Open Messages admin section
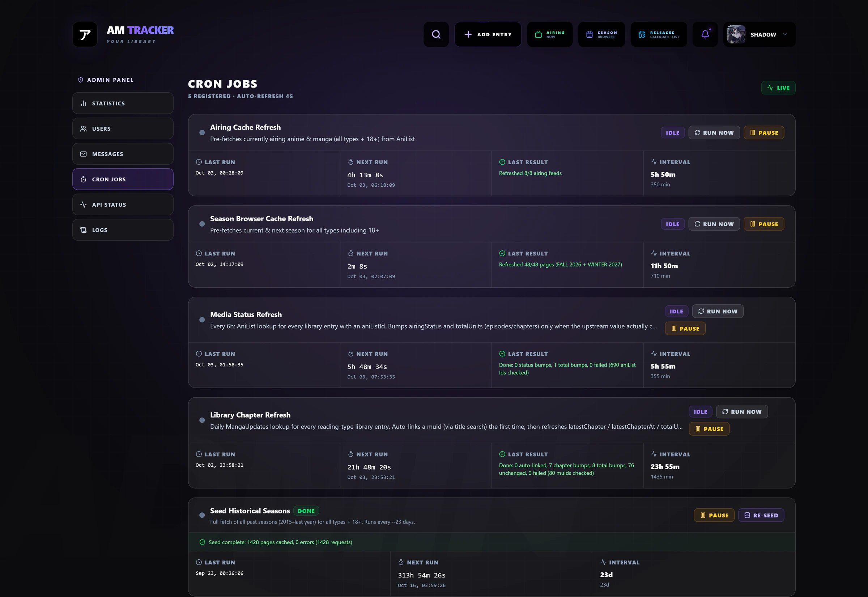Image resolution: width=868 pixels, height=597 pixels. point(123,154)
